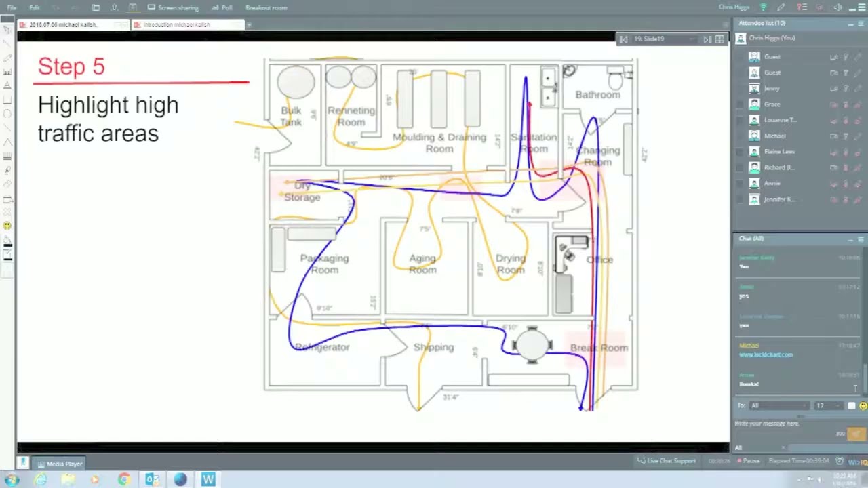Collapse the Chat (All) panel
Image resolution: width=868 pixels, height=488 pixels.
point(850,239)
